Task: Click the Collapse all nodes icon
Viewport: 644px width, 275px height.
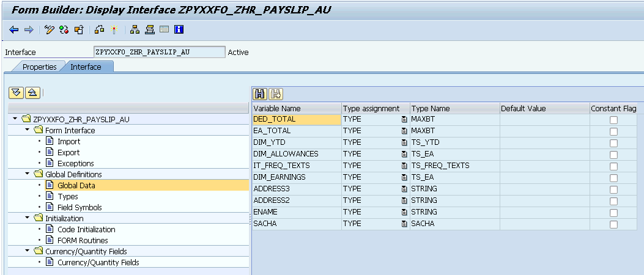Action: tap(32, 92)
